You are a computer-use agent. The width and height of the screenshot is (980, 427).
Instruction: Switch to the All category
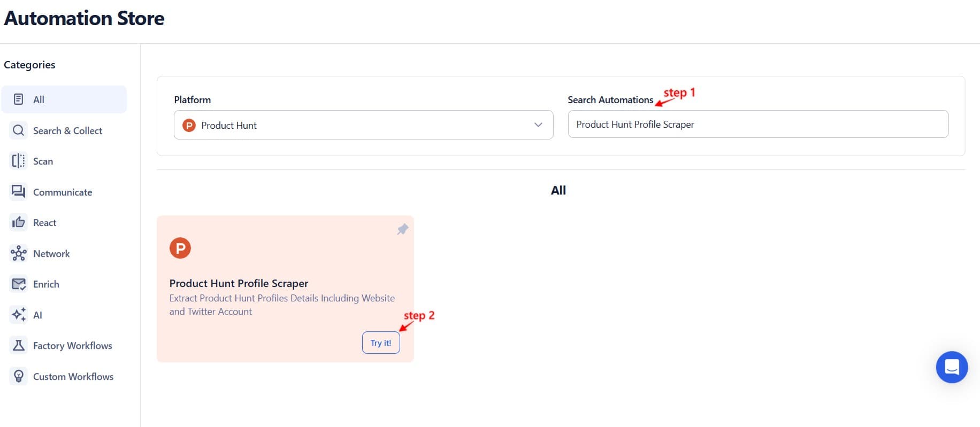(64, 99)
